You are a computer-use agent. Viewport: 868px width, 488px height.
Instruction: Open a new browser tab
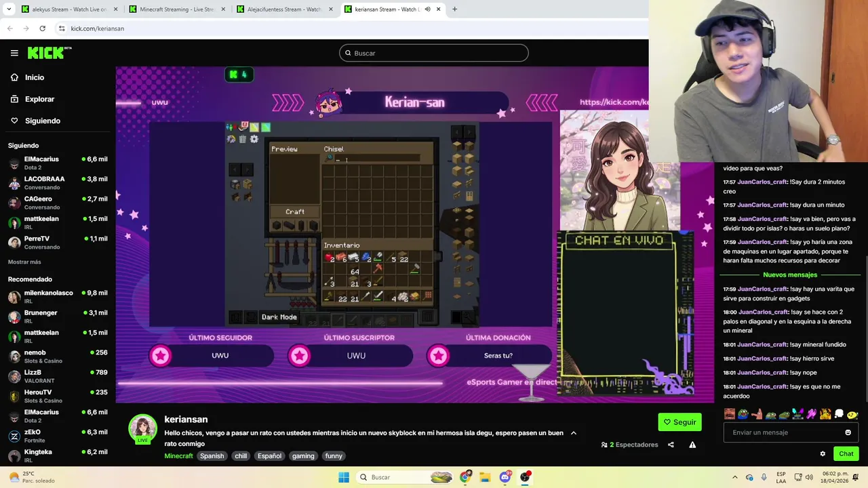tap(454, 9)
